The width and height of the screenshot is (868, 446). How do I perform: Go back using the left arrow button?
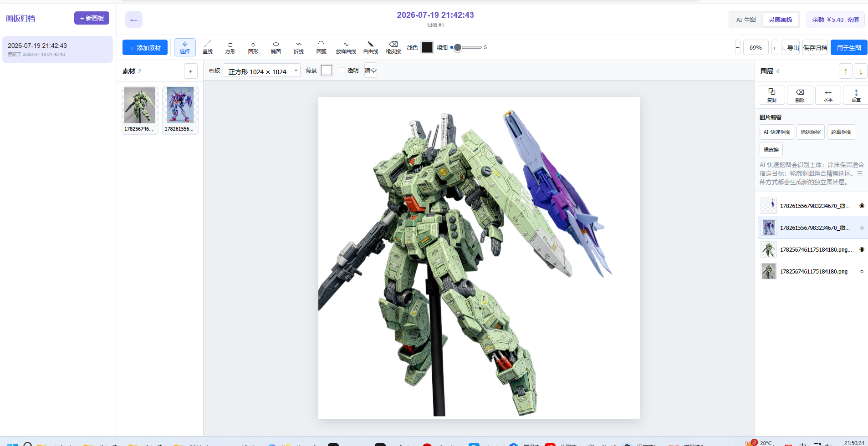pos(134,20)
